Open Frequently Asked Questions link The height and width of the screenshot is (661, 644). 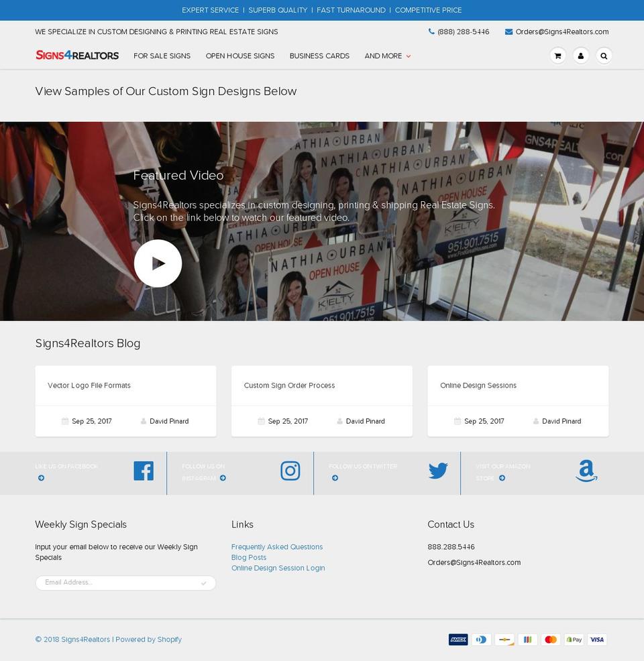click(x=276, y=547)
